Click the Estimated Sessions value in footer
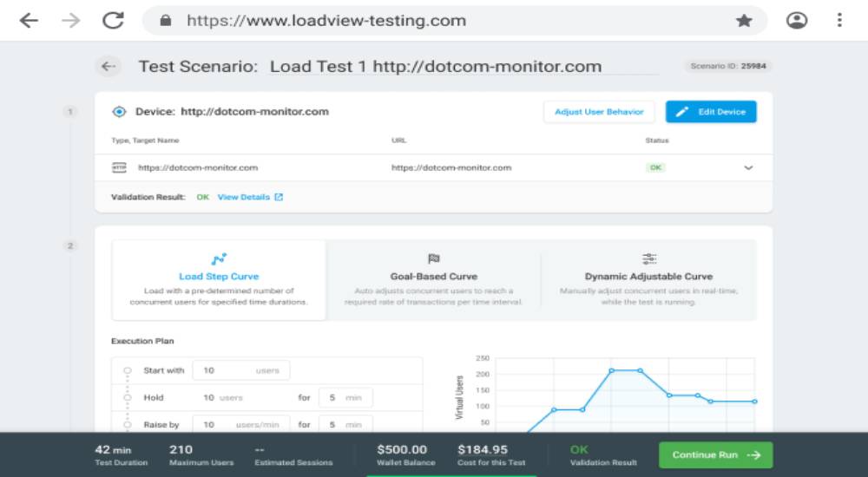This screenshot has width=868, height=477. tap(260, 449)
